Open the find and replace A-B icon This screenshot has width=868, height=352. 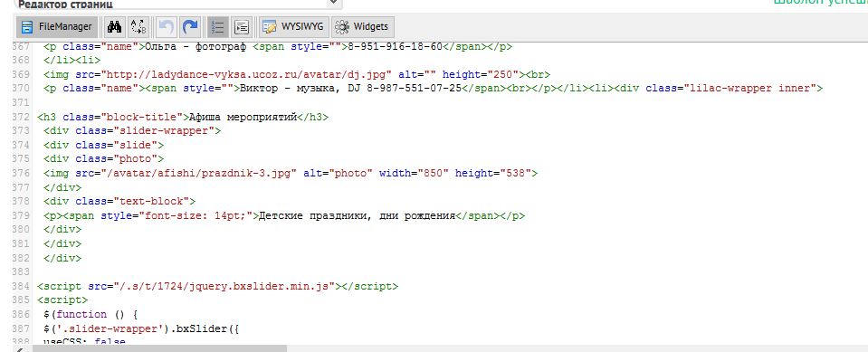tap(138, 26)
